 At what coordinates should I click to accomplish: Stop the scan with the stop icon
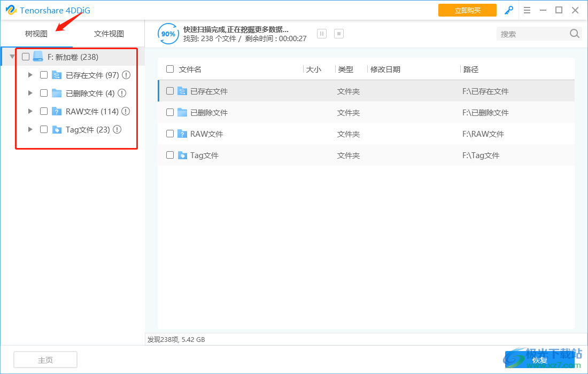[x=338, y=34]
